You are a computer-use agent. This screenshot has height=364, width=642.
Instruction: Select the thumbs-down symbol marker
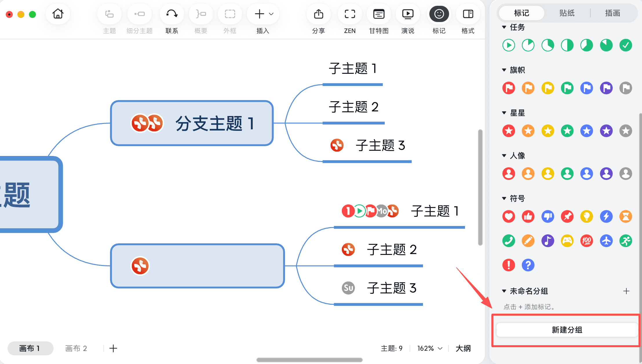(548, 216)
